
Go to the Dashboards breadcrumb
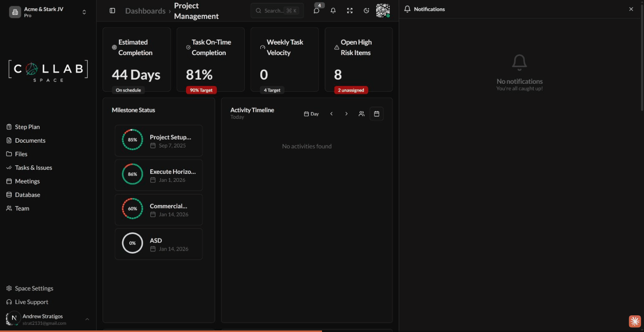point(145,11)
